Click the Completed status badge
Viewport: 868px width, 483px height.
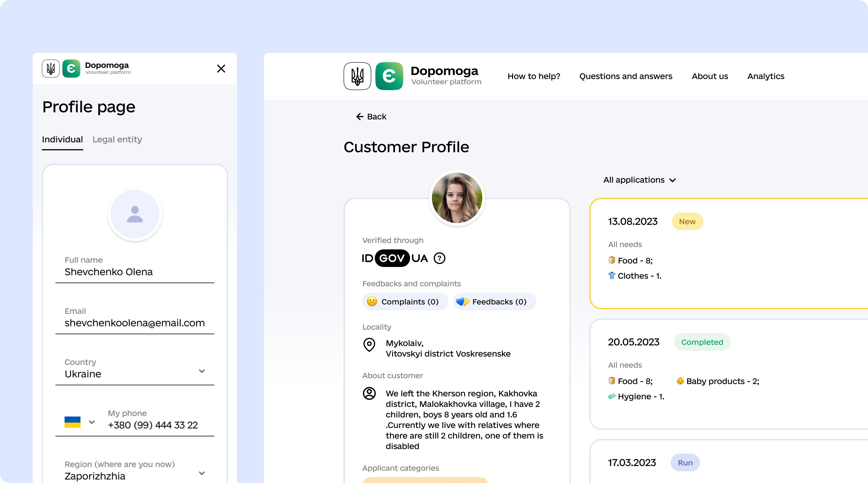(x=702, y=342)
